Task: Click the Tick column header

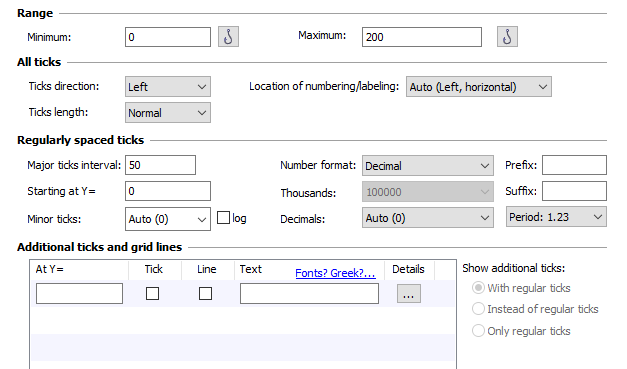Action: [154, 269]
